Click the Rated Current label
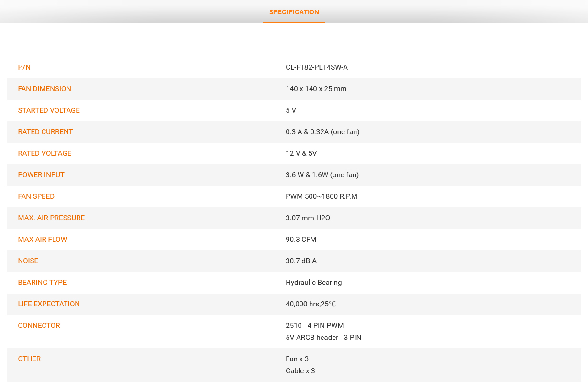The width and height of the screenshot is (588, 392). tap(45, 132)
